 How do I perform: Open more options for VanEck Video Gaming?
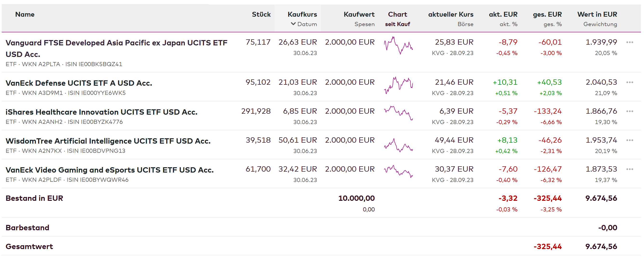[x=630, y=169]
